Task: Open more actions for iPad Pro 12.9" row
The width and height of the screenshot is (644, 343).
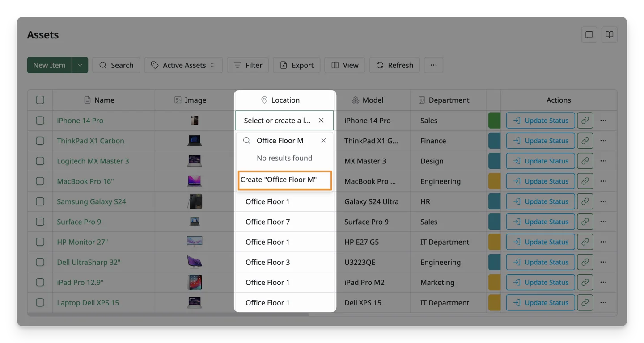Action: (603, 282)
